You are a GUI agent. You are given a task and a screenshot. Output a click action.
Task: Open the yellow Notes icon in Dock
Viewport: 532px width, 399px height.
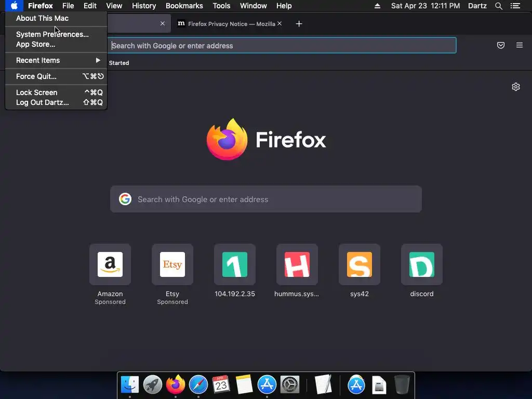pyautogui.click(x=244, y=385)
